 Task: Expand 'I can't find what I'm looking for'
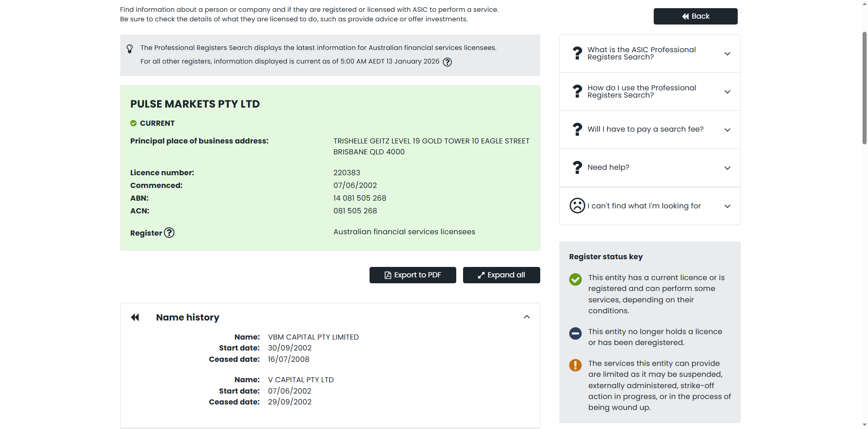click(727, 206)
